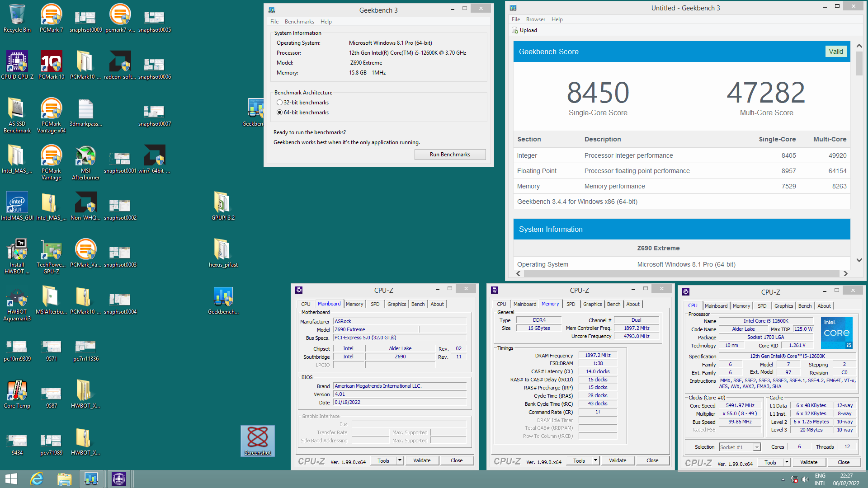Viewport: 868px width, 488px height.
Task: Launch Core Temp desktop shortcut
Action: (x=17, y=394)
